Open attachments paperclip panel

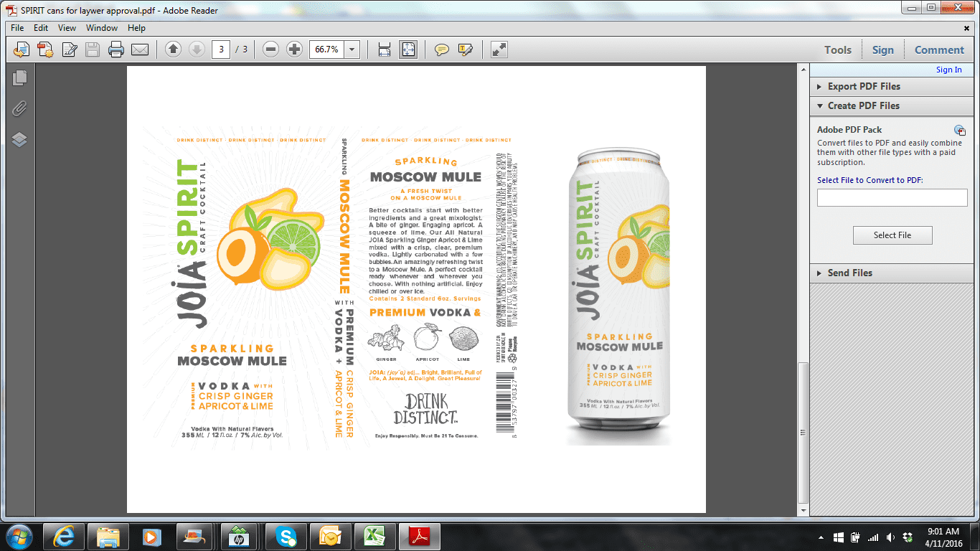click(x=19, y=108)
